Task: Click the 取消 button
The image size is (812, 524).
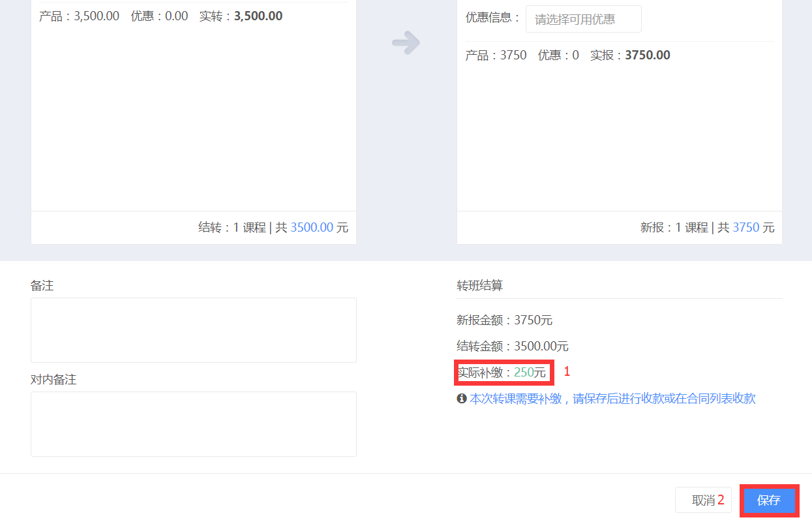Action: click(x=703, y=501)
